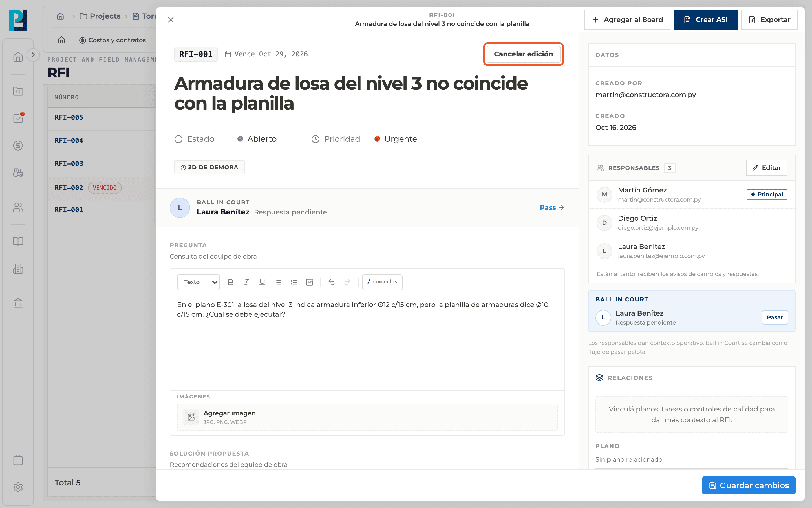
Task: Open the bank building icon in sidebar
Action: point(18,303)
